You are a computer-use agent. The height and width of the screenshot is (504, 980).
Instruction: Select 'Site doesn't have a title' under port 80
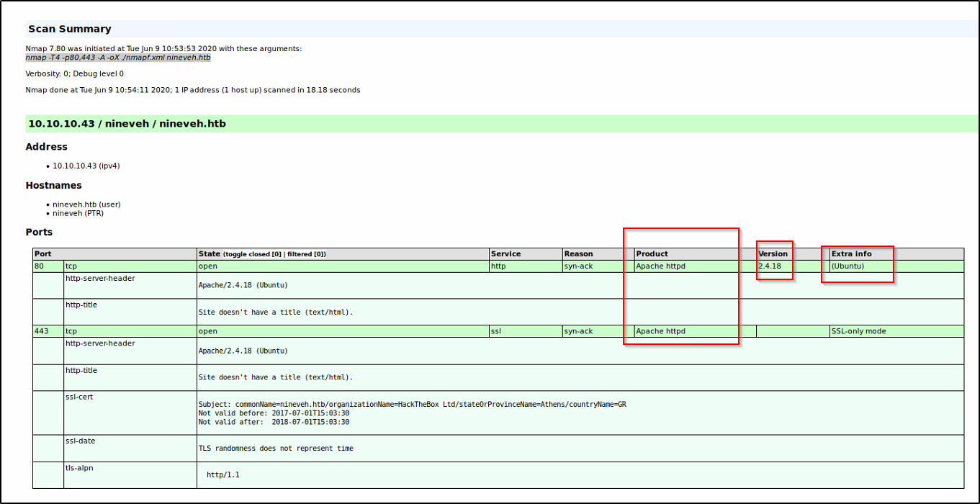[276, 312]
